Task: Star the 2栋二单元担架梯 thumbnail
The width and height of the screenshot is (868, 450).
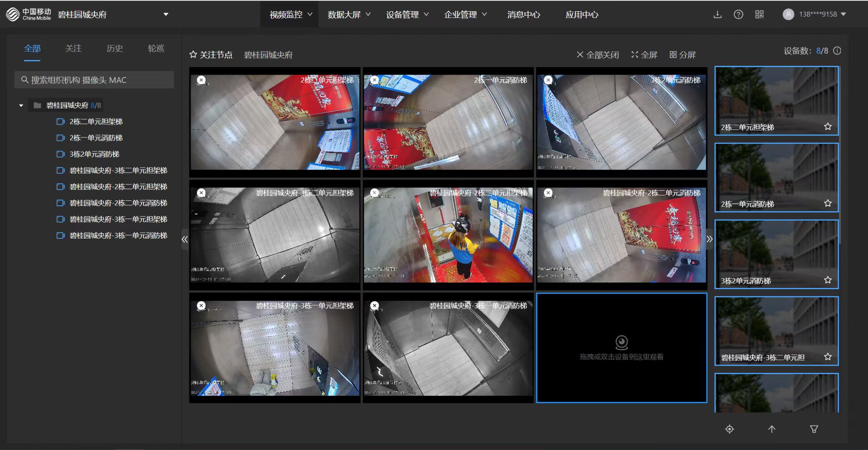Action: point(828,126)
